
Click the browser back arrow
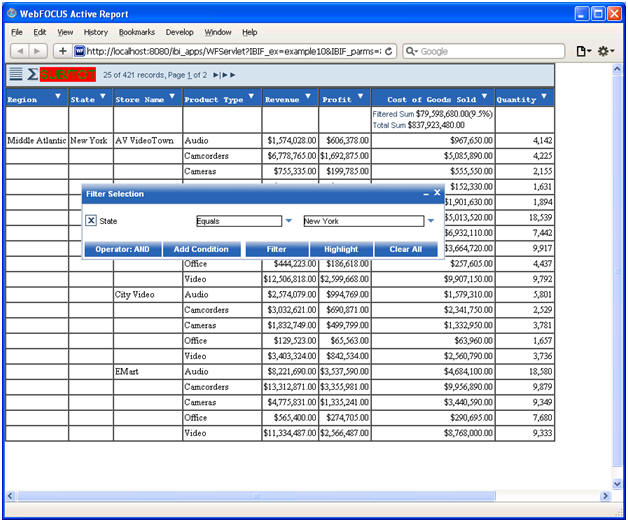20,51
